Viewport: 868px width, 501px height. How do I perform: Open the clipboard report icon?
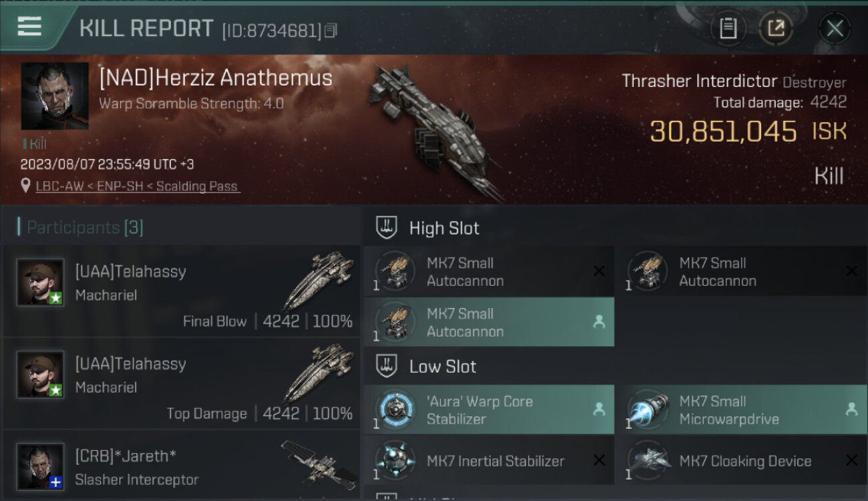click(x=728, y=28)
